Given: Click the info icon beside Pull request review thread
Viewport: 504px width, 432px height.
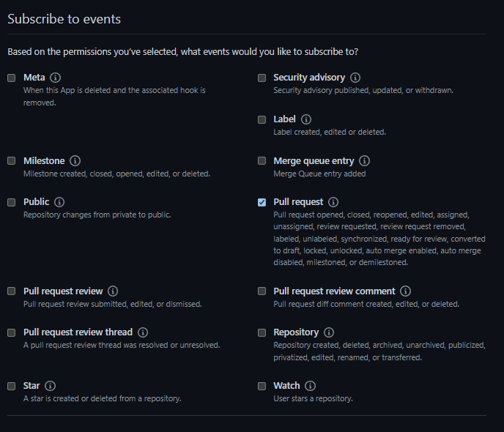Looking at the screenshot, I should click(x=143, y=332).
